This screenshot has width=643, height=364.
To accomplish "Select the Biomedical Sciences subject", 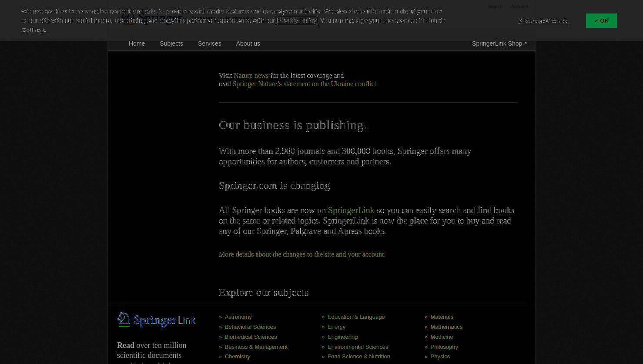I will [251, 337].
